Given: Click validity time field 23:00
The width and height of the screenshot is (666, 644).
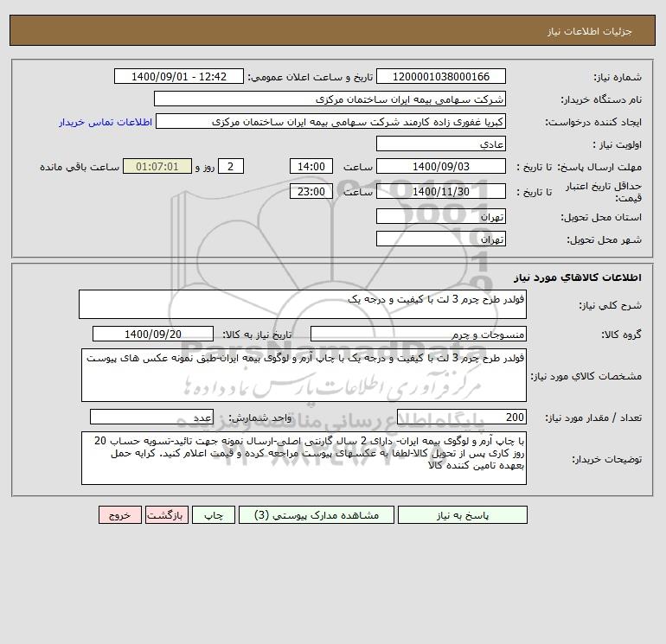Looking at the screenshot, I should tap(311, 191).
